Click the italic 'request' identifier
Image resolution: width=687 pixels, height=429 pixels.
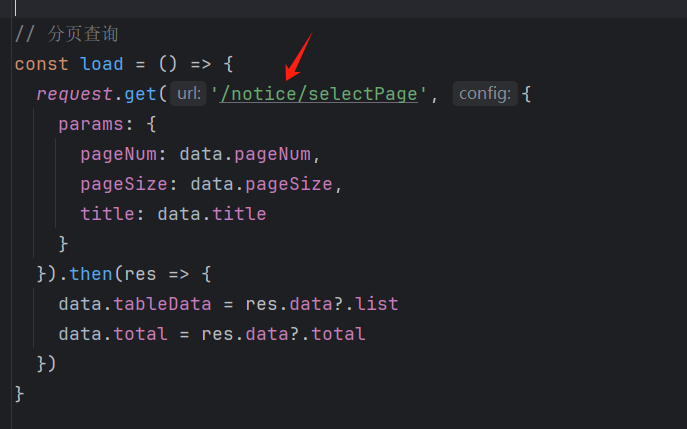click(x=74, y=94)
